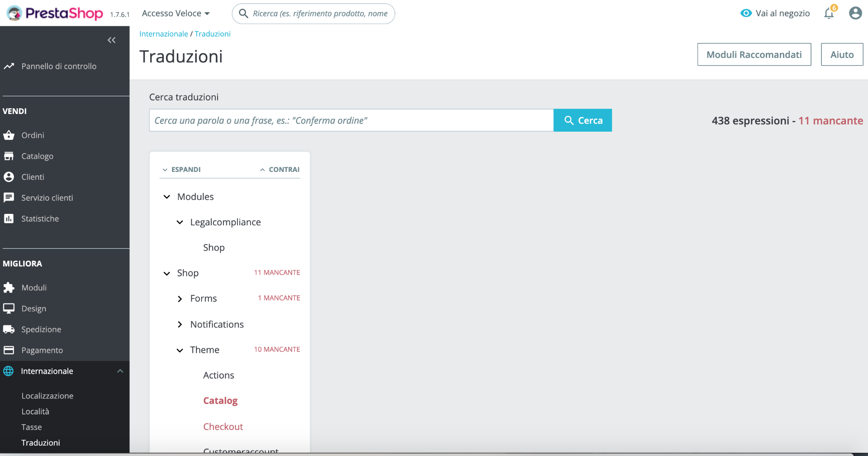868x456 pixels.
Task: Click the eye icon beside Vai al negozio
Action: (746, 13)
